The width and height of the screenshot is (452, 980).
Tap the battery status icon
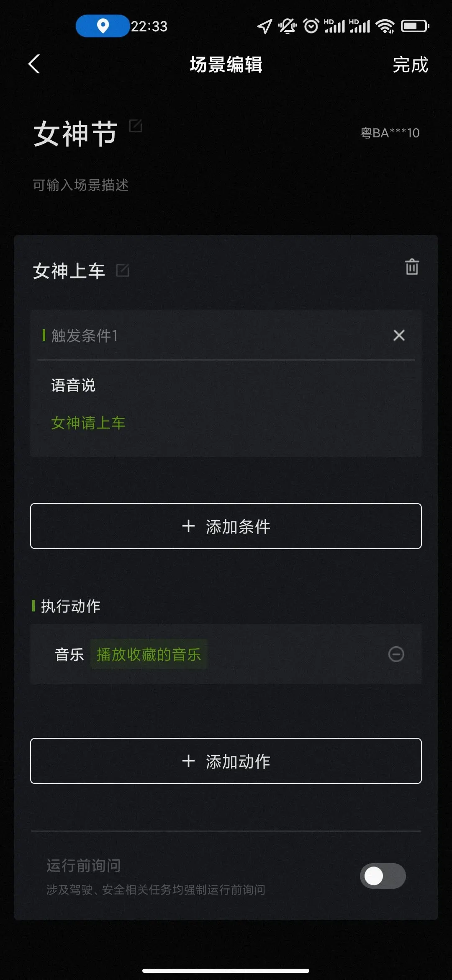pos(415,26)
